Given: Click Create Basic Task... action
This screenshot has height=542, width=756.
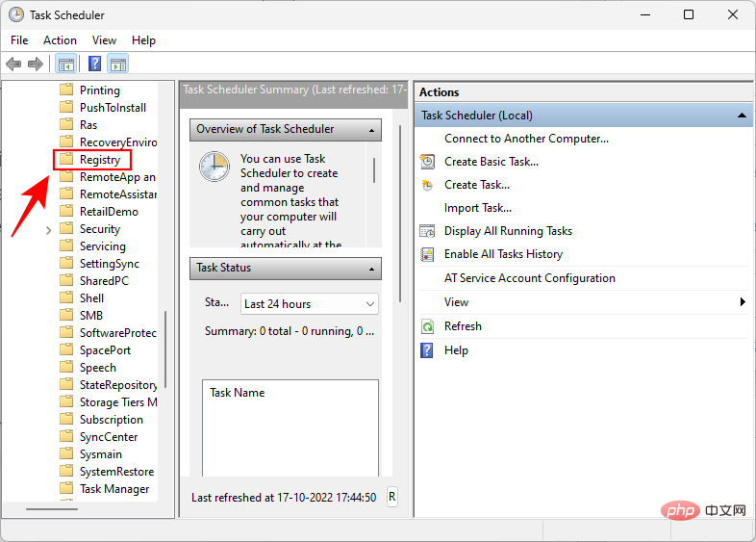Looking at the screenshot, I should 491,162.
